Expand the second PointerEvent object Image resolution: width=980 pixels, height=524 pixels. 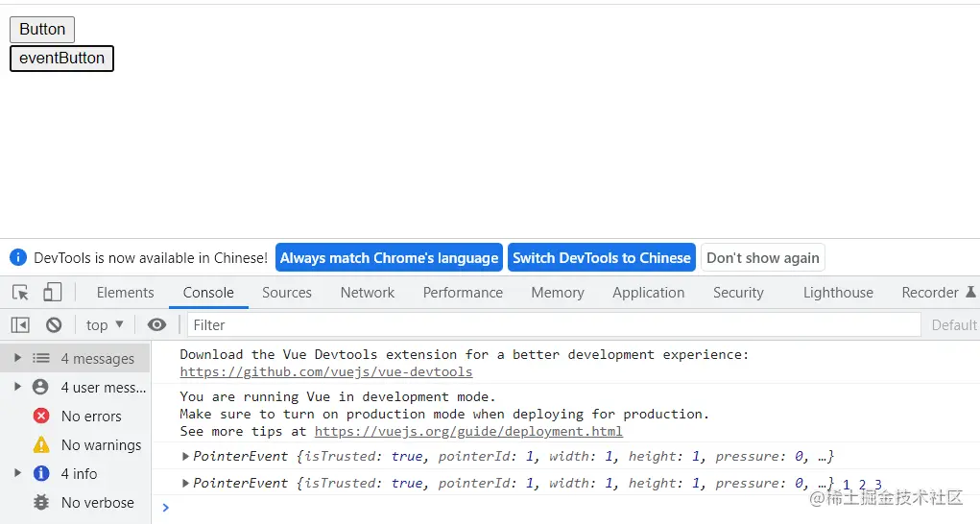pos(185,484)
